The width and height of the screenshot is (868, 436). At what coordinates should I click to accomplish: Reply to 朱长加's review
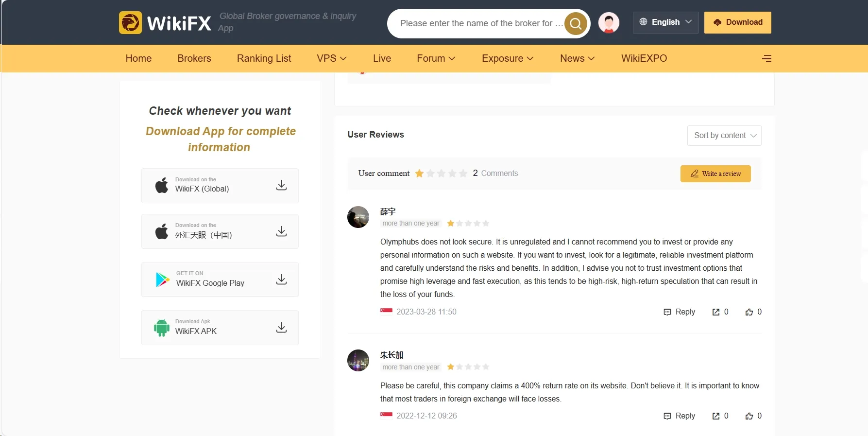pyautogui.click(x=680, y=416)
